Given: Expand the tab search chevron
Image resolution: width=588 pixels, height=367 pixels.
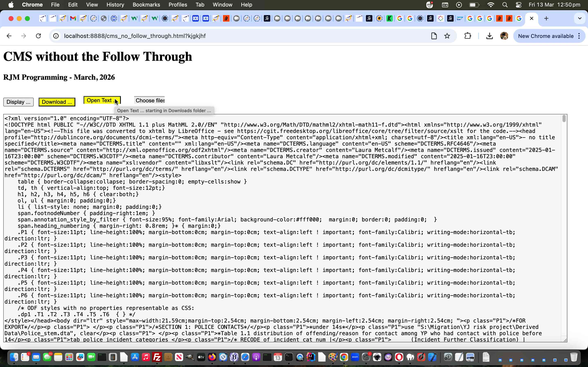Looking at the screenshot, I should coord(580,18).
